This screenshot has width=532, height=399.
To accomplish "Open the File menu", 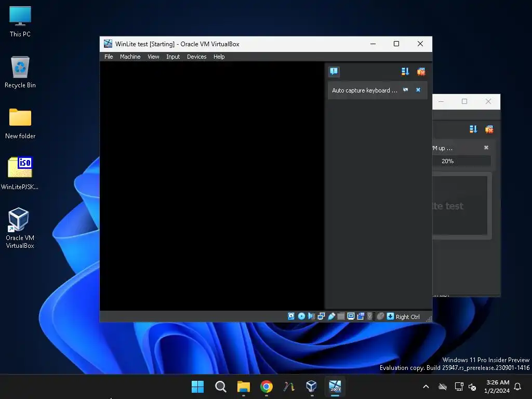I will (x=109, y=57).
